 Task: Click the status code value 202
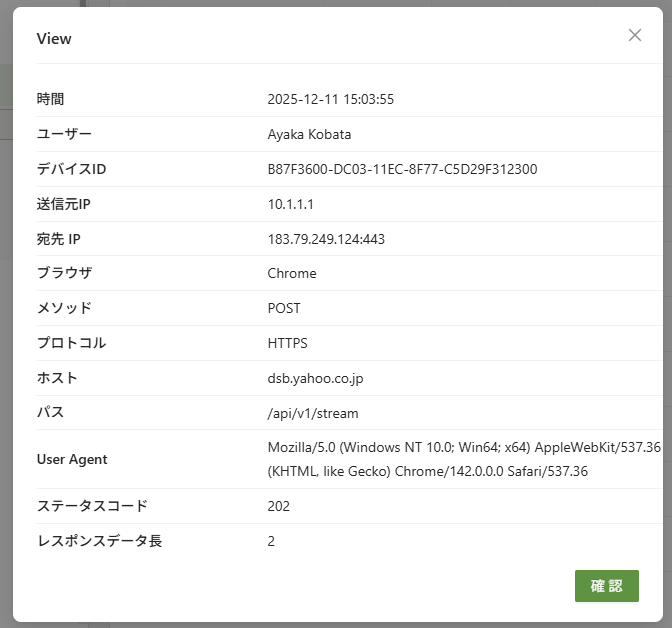pyautogui.click(x=279, y=506)
